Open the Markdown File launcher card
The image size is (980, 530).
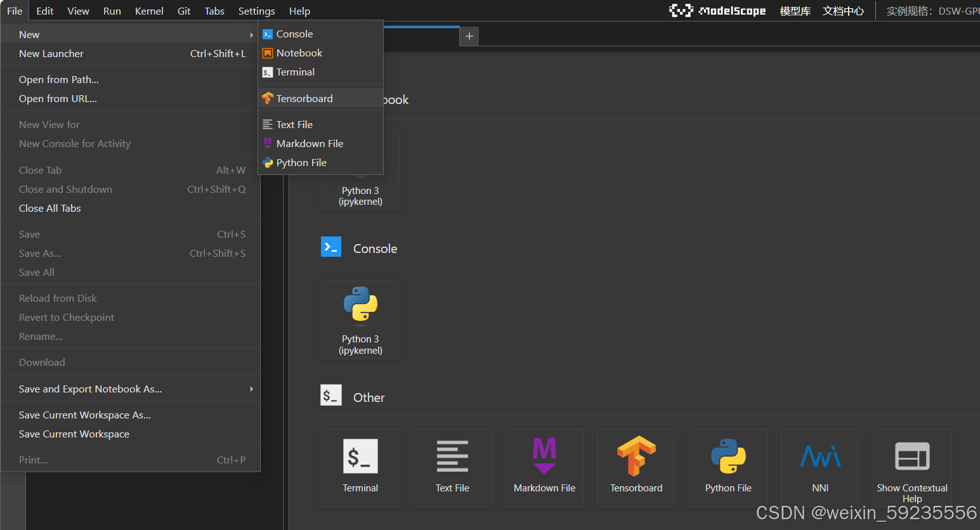tap(544, 467)
